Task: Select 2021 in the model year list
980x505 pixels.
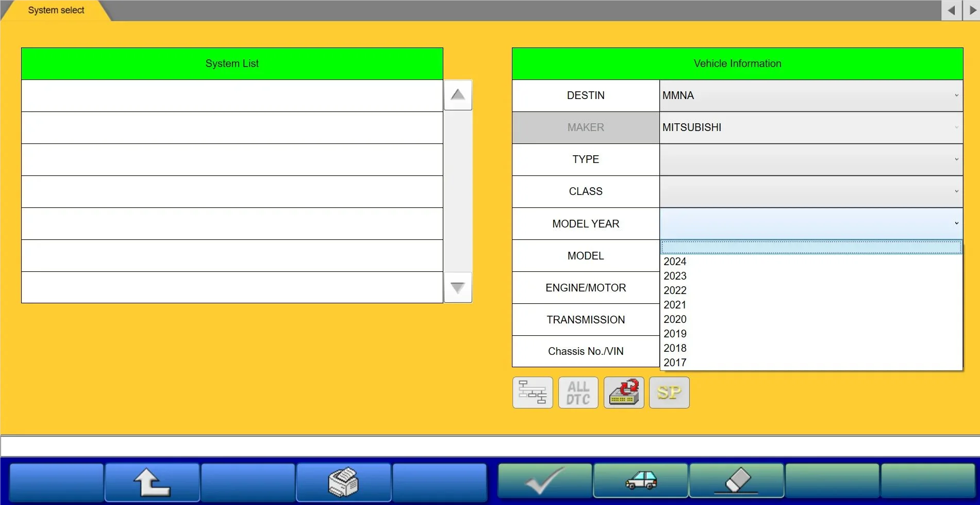Action: (811, 305)
